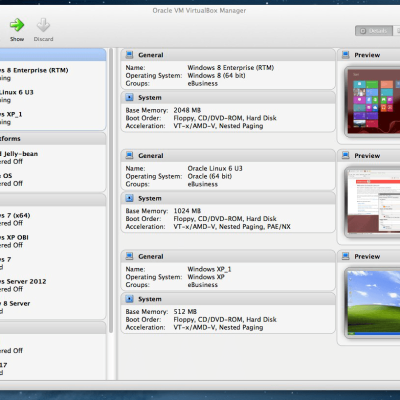400x400 pixels.
Task: Click '2048 MB' base memory value
Action: point(187,110)
